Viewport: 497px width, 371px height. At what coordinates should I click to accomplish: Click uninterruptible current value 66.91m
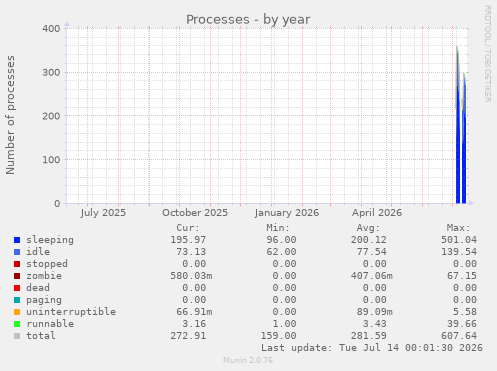pos(194,312)
